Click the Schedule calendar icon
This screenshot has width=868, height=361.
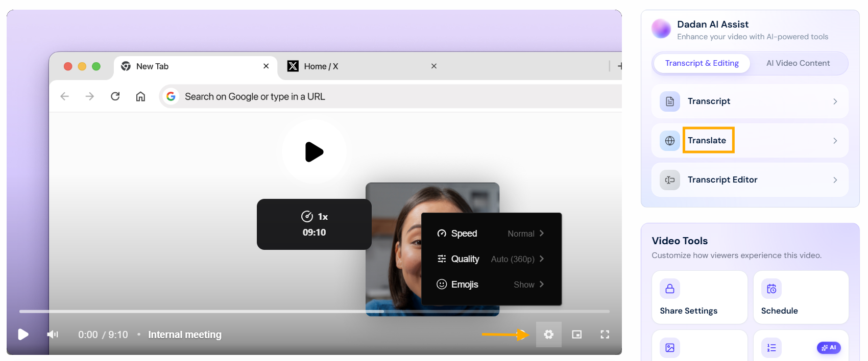tap(771, 289)
